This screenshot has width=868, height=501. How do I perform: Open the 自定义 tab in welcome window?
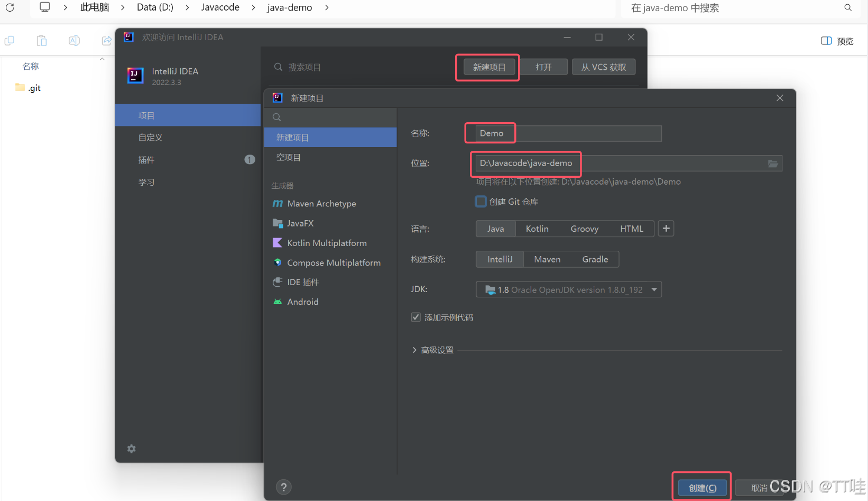(188, 138)
